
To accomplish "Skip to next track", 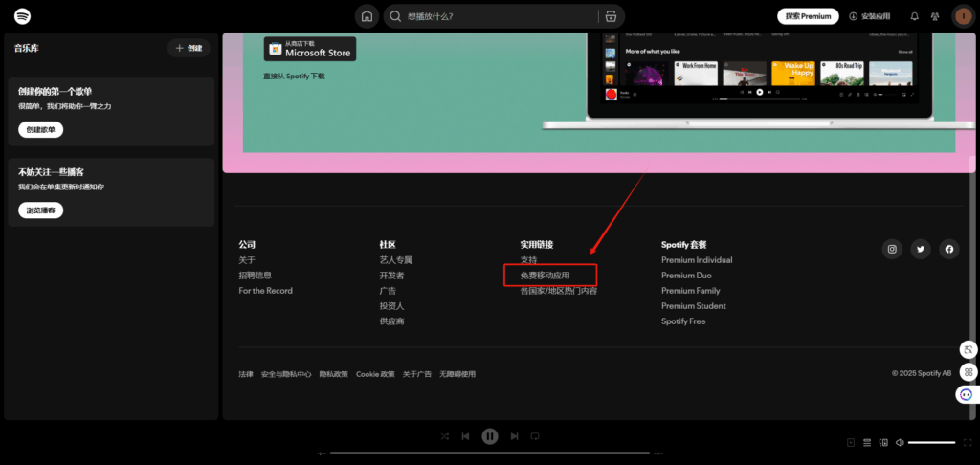I will [x=514, y=436].
